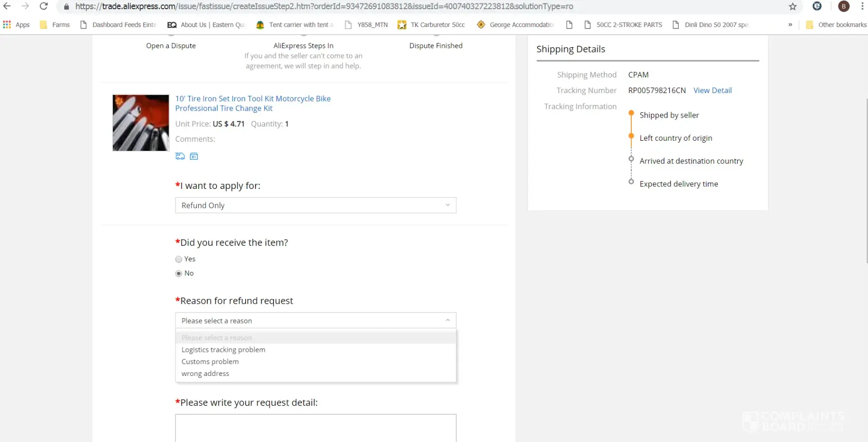
Task: Reload the page using the refresh icon
Action: (x=43, y=6)
